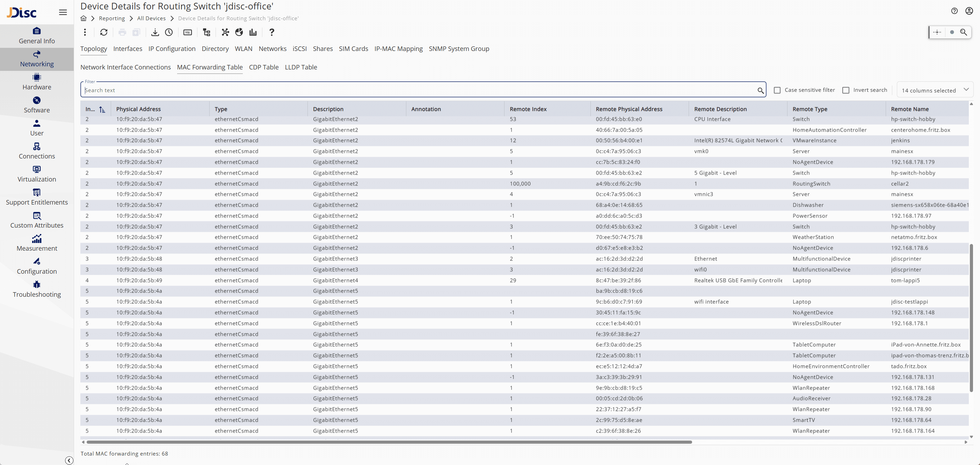980x465 pixels.
Task: Toggle the hamburger sidebar menu
Action: coord(63,12)
